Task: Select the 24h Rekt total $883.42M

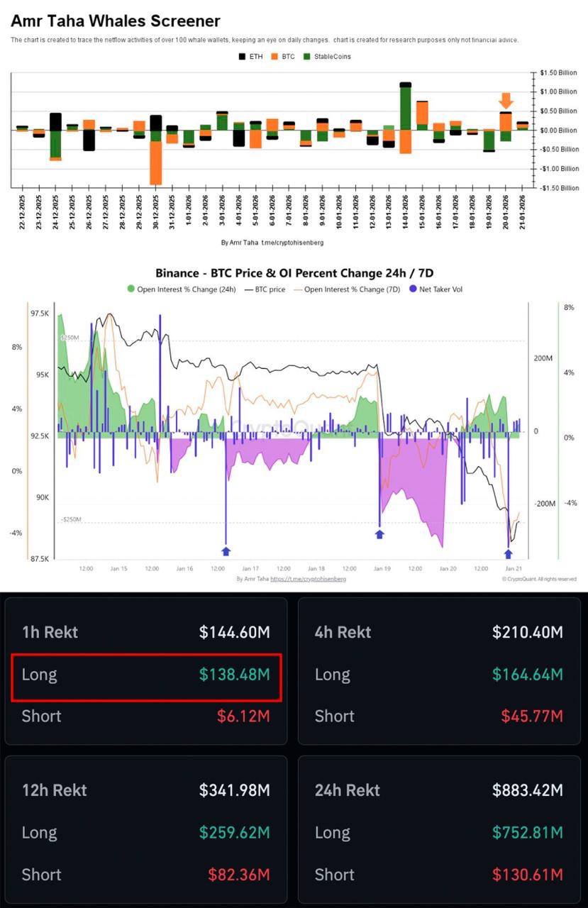Action: coord(528,790)
